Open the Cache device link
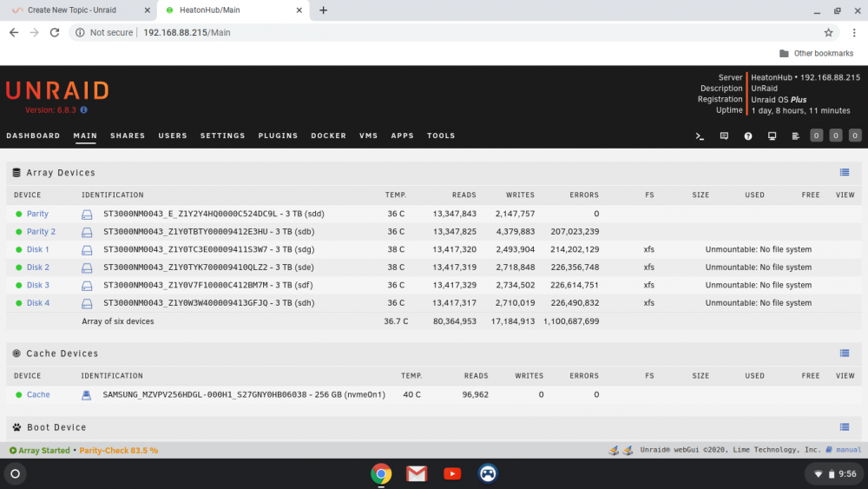Image resolution: width=868 pixels, height=489 pixels. pyautogui.click(x=38, y=394)
